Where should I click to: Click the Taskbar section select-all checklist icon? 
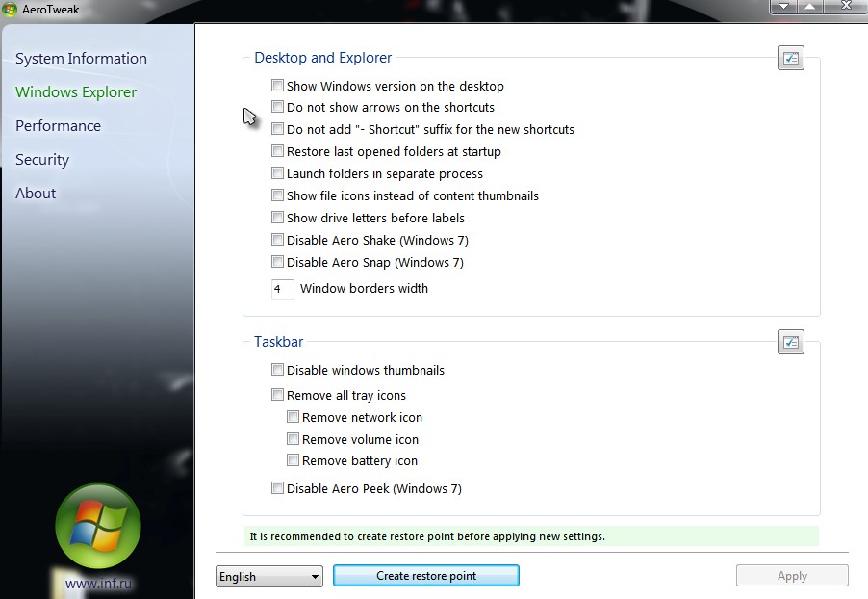pos(790,343)
